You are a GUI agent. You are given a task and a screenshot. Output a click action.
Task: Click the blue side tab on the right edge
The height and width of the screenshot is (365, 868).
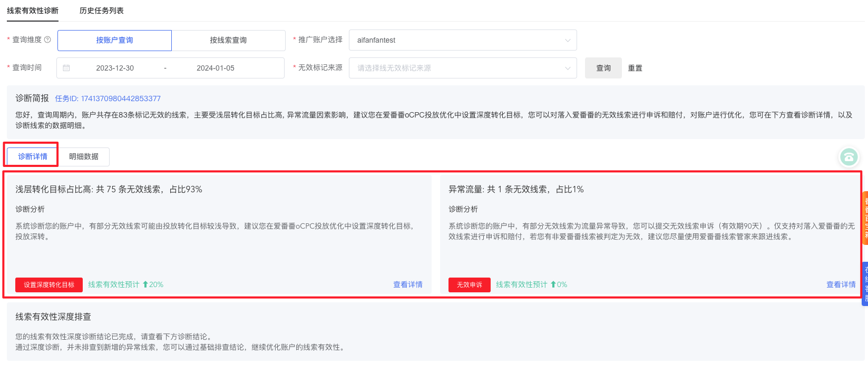tap(865, 283)
